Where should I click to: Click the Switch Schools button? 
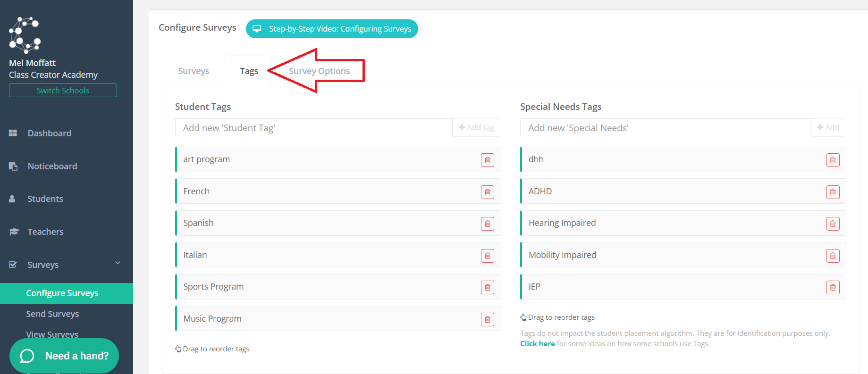[63, 91]
